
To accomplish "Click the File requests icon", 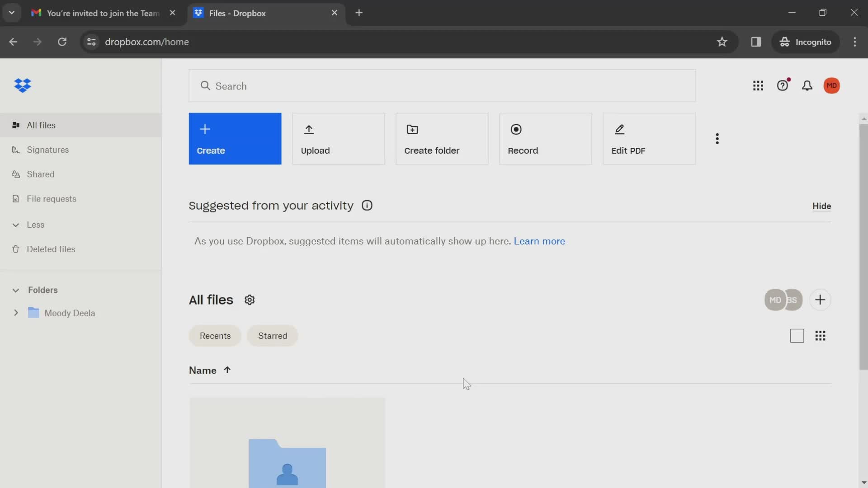I will (x=16, y=199).
